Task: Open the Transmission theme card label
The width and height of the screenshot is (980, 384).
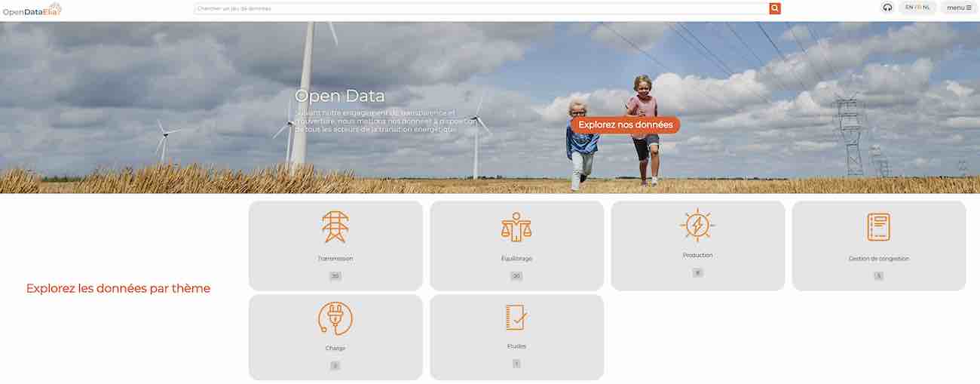Action: pyautogui.click(x=335, y=259)
